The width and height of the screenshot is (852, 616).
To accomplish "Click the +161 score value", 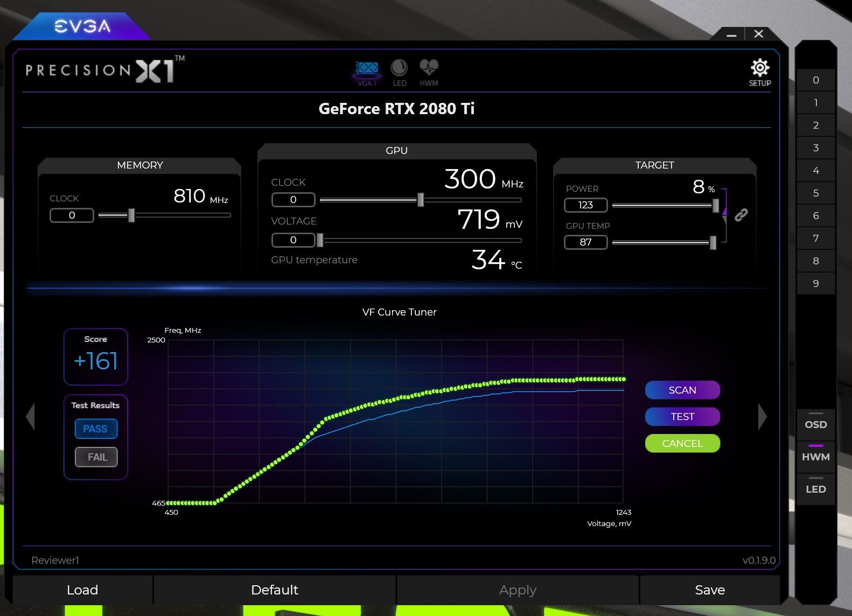I will point(96,361).
